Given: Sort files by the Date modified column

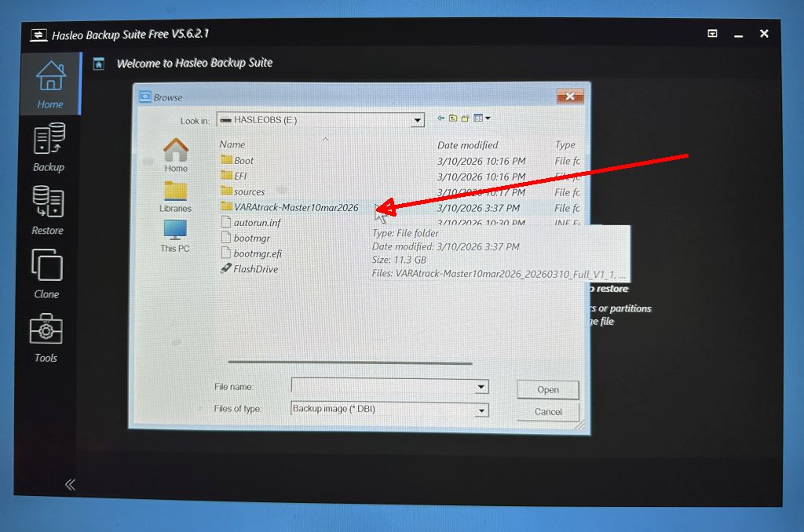Looking at the screenshot, I should (467, 145).
